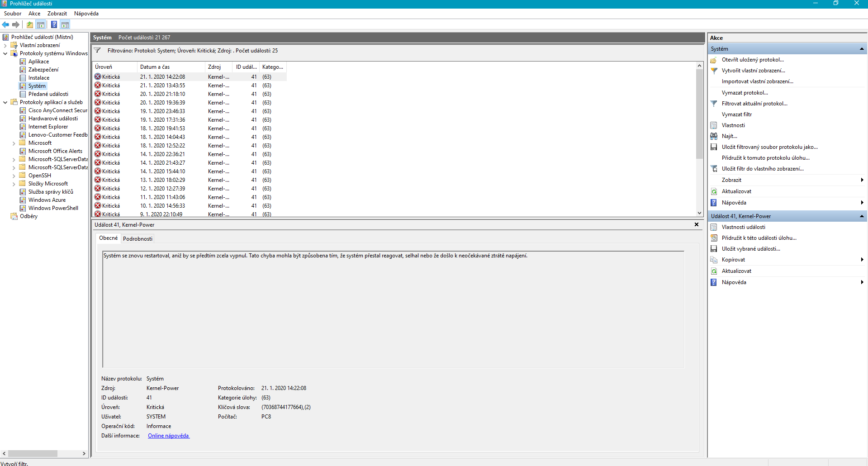This screenshot has height=466, width=868.
Task: Collapse the Systém section in Akce pane
Action: click(862, 49)
